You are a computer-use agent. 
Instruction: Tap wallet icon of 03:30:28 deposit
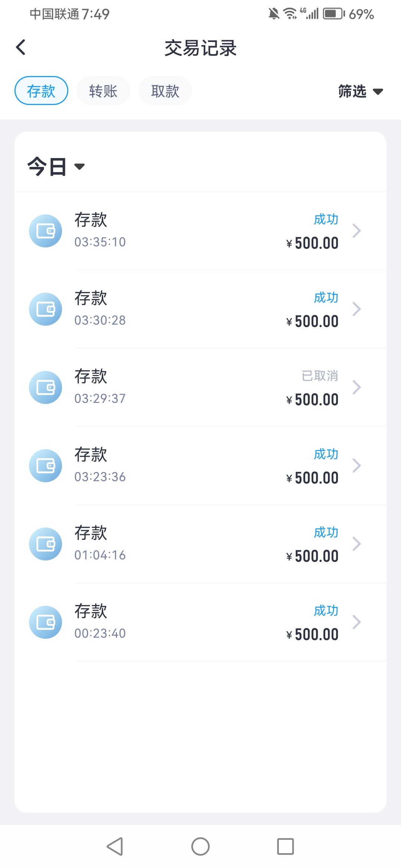[x=46, y=309]
